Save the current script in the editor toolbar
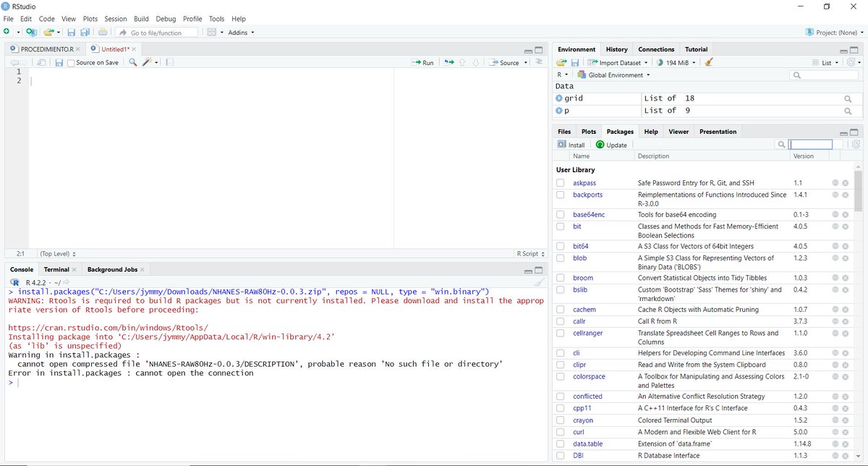 coord(59,62)
